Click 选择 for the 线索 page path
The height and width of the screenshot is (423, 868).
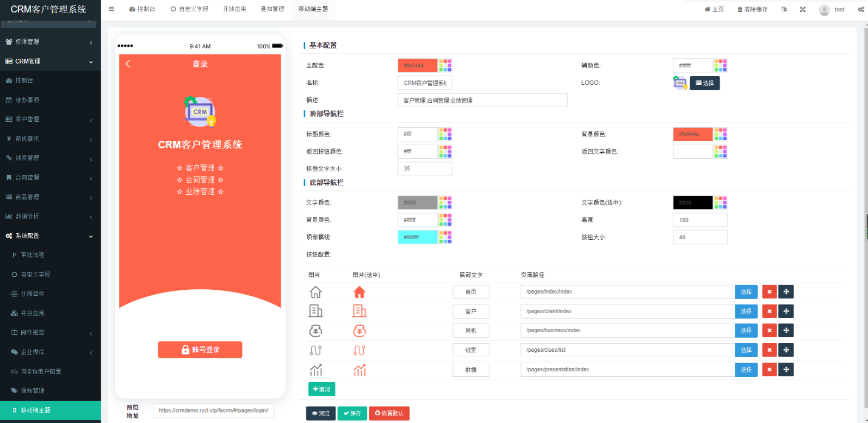click(746, 350)
